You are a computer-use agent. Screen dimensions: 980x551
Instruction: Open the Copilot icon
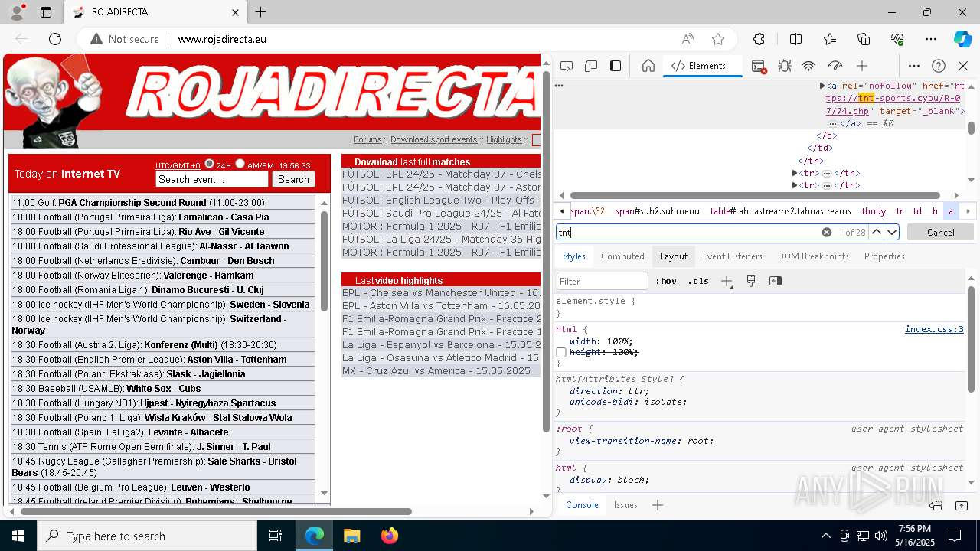pyautogui.click(x=962, y=39)
